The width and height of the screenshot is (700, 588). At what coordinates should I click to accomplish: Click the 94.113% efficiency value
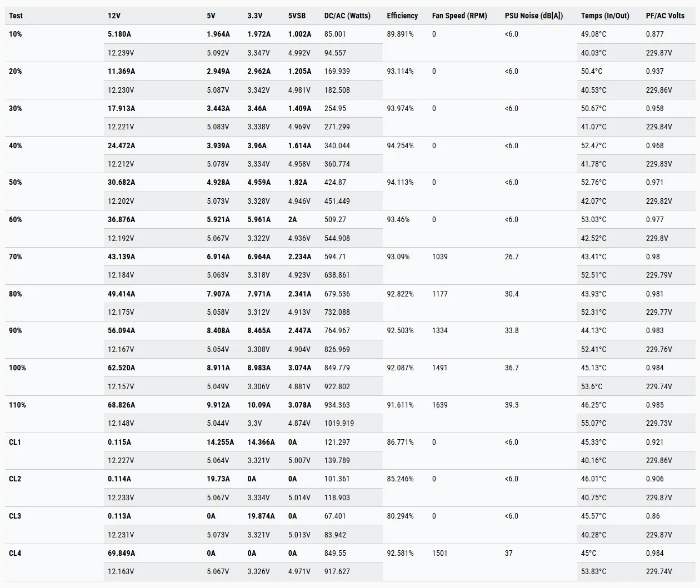click(x=400, y=182)
